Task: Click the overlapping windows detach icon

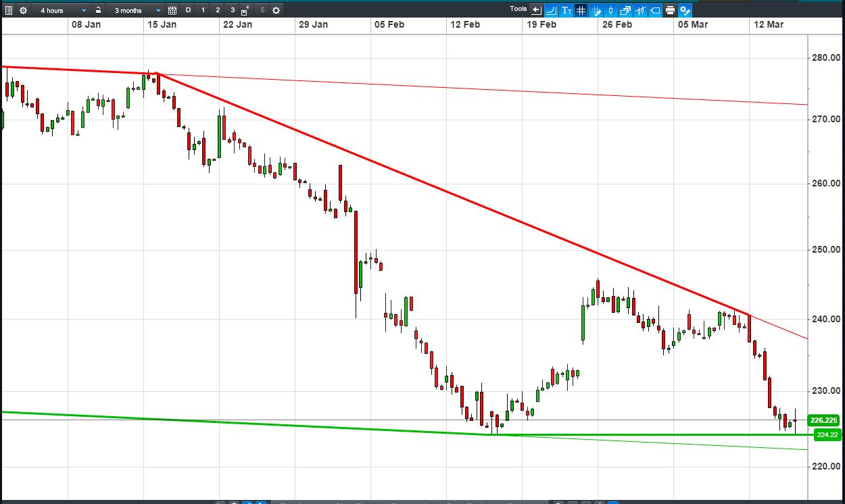Action: click(625, 10)
